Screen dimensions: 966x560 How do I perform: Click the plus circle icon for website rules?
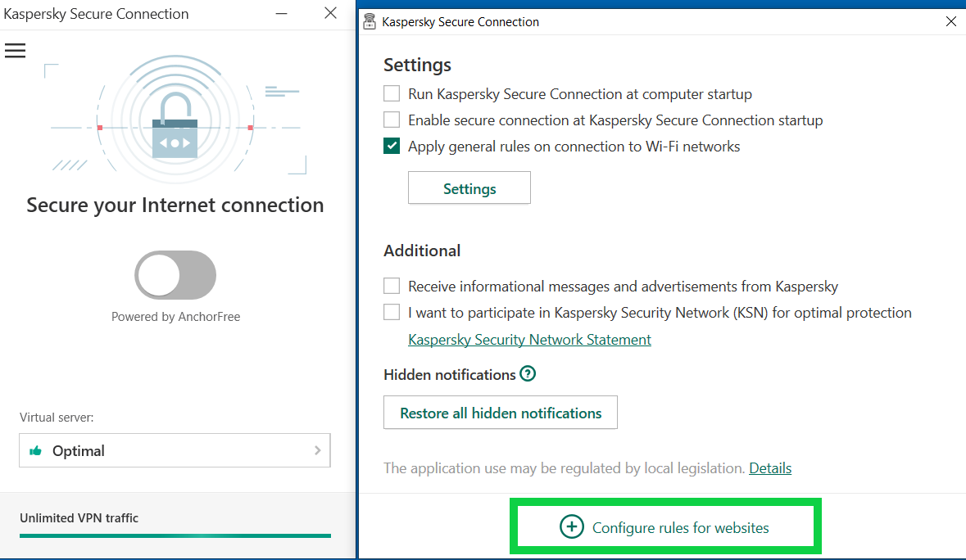[x=572, y=526]
